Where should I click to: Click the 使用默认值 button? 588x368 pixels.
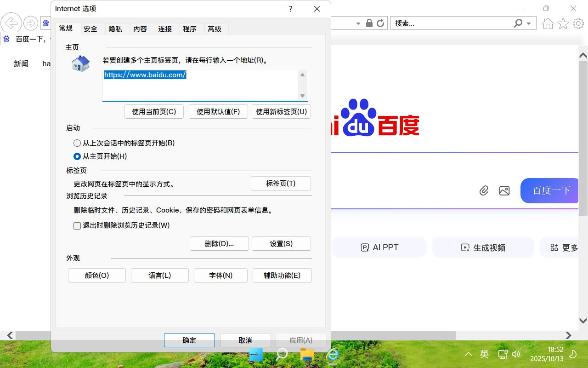218,111
